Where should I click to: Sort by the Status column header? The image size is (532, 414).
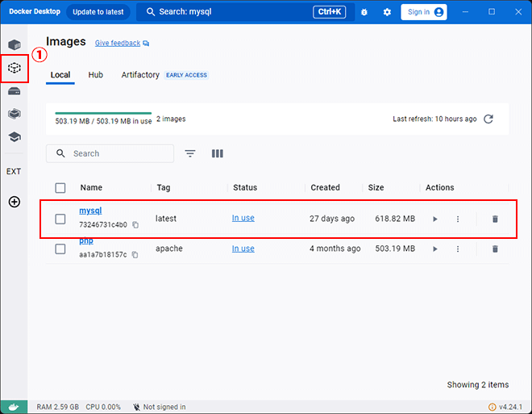coord(245,187)
